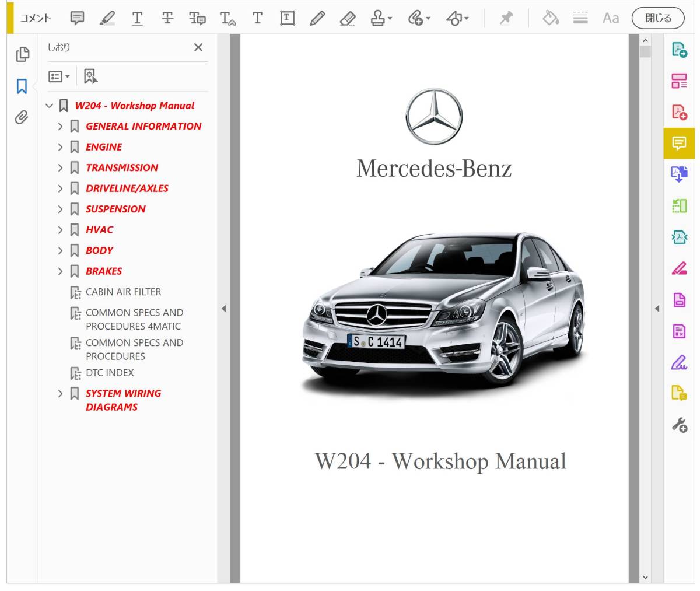Click the 閉じる close button

pyautogui.click(x=658, y=18)
